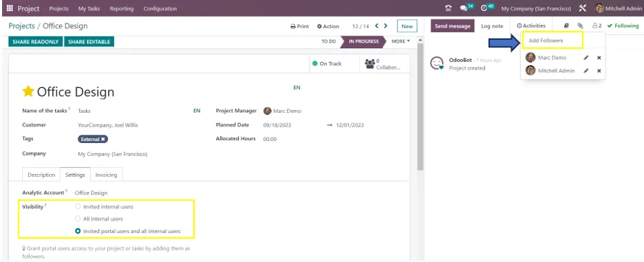Select All internal users visibility

(78, 219)
